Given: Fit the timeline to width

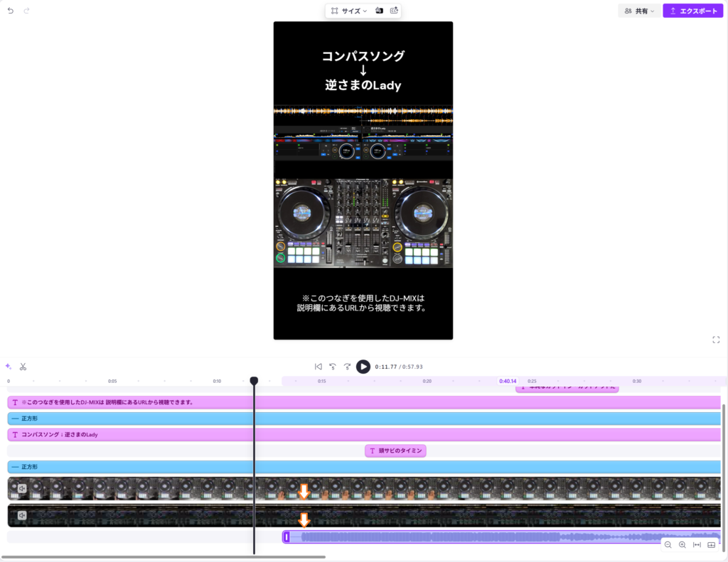Looking at the screenshot, I should [697, 545].
